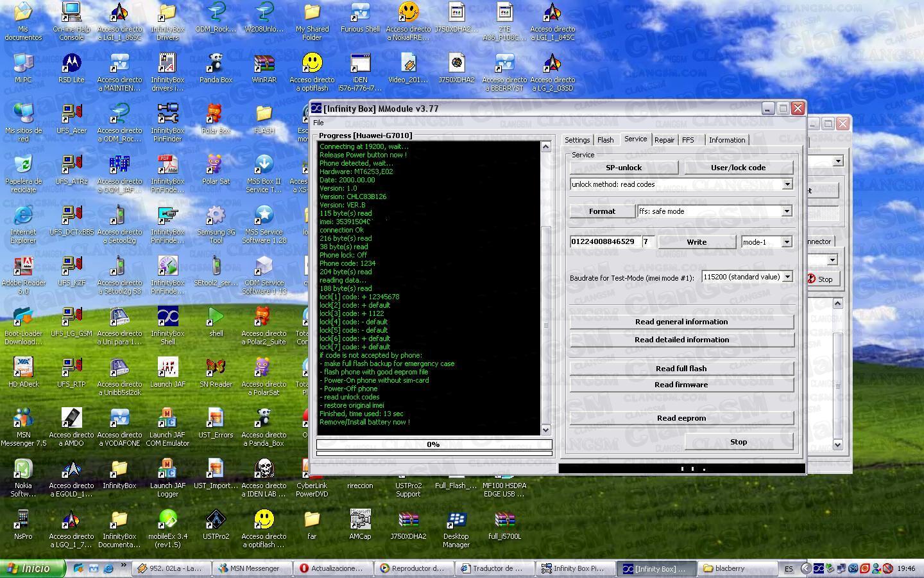Image resolution: width=924 pixels, height=578 pixels.
Task: Expand the ffs safe mode dropdown
Action: click(x=787, y=211)
